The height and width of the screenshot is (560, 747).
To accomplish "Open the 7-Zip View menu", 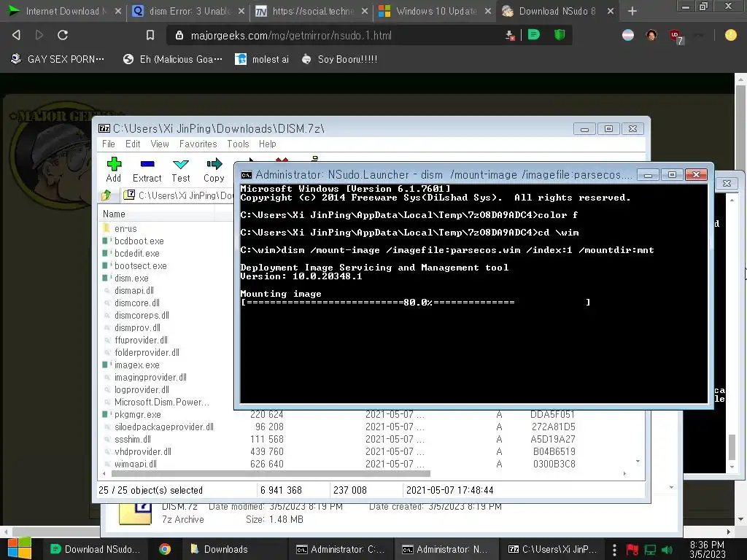I will tap(160, 144).
